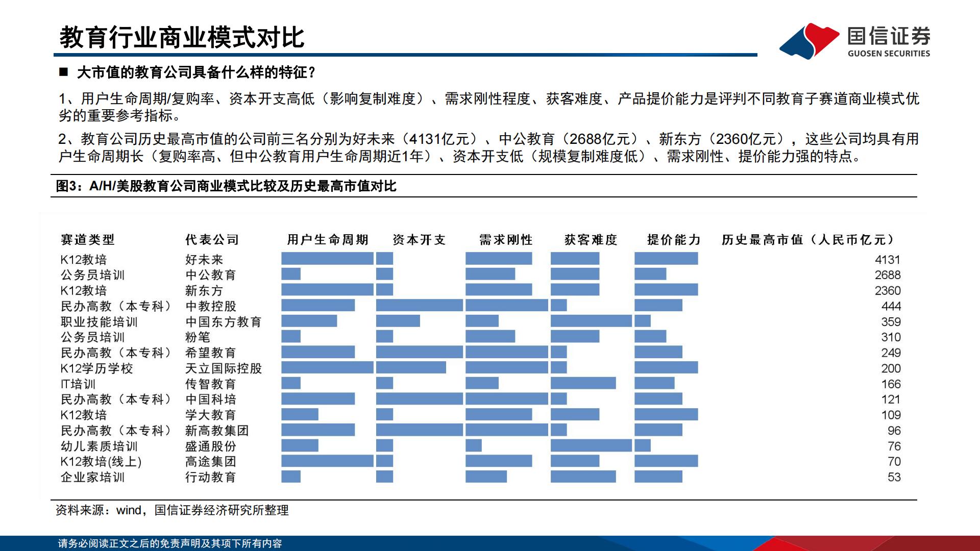Click the 获客难度 column header
Screen dimensions: 980x551
591,240
